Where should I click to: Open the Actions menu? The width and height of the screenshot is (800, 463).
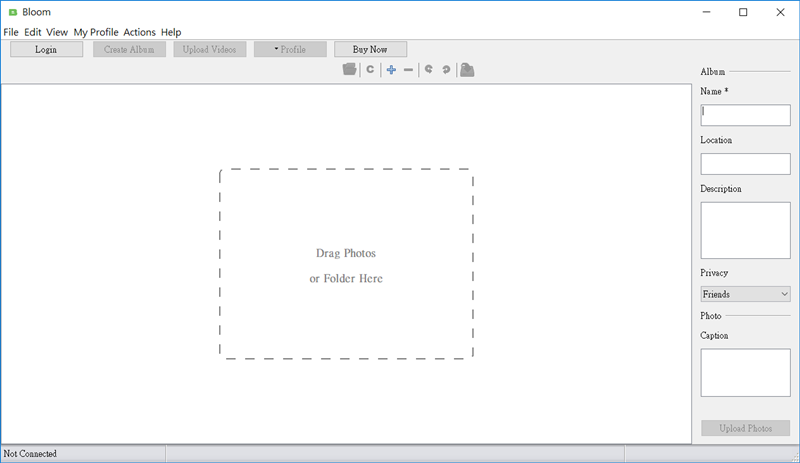tap(139, 32)
